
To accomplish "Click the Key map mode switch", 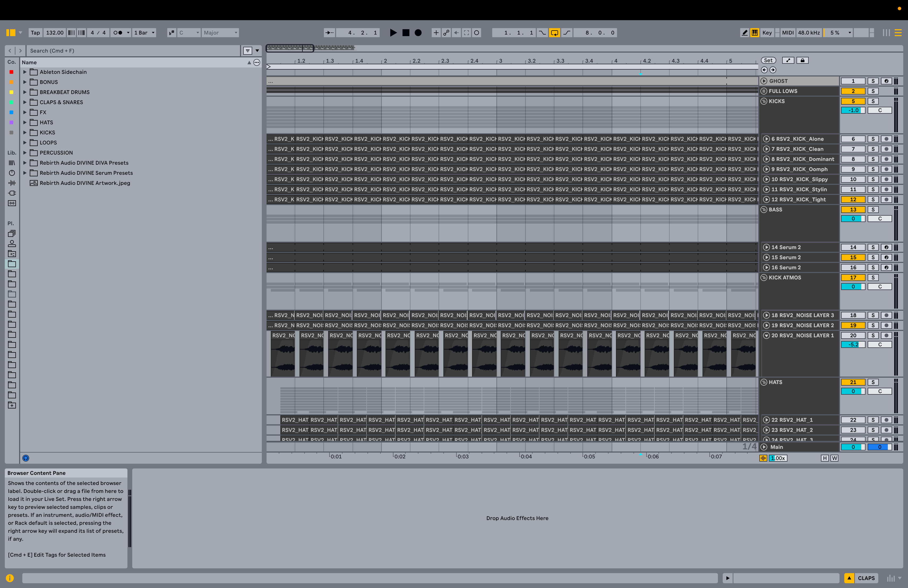I will click(x=767, y=33).
